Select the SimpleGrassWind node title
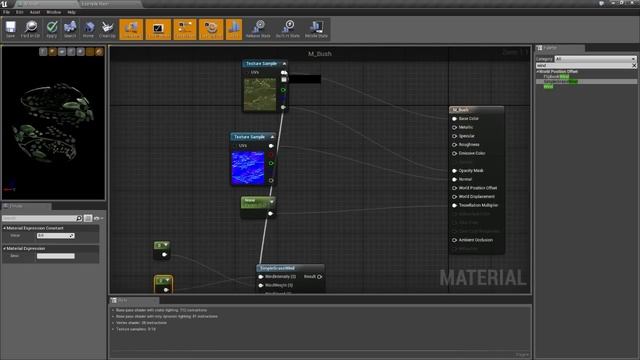 (x=278, y=268)
